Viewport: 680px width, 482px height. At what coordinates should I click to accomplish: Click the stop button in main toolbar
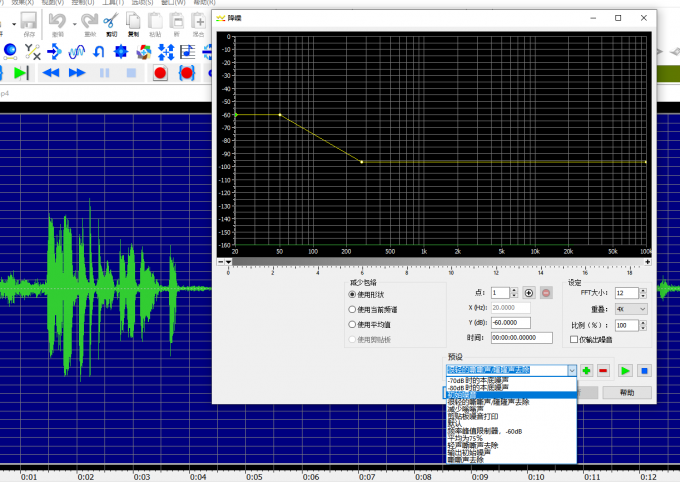click(x=131, y=73)
